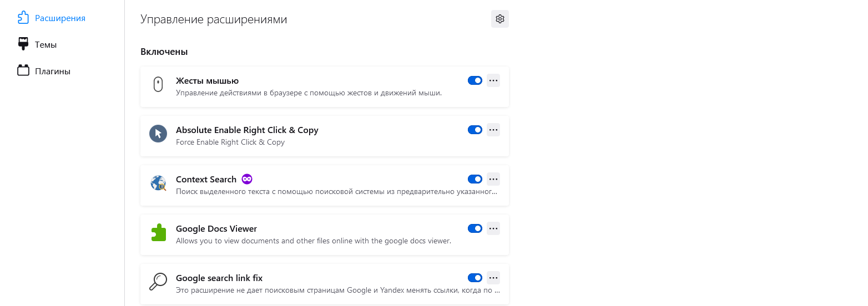
Task: Open Absolute Enable Right Click & Copy details
Action: (x=325, y=136)
